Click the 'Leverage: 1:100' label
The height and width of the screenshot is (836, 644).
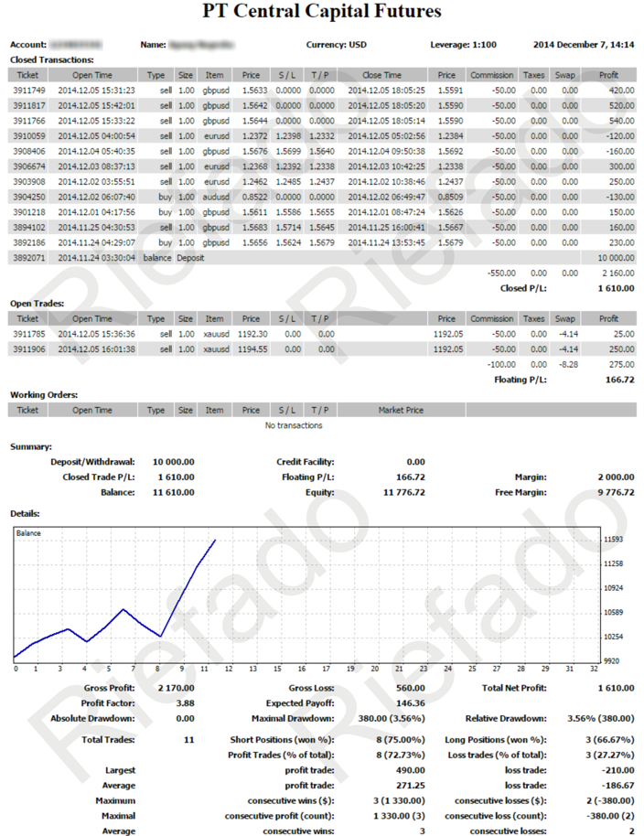tap(463, 45)
